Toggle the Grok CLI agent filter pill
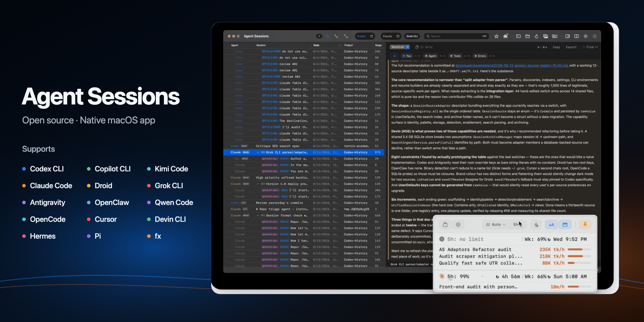The height and width of the screenshot is (322, 644). (412, 36)
